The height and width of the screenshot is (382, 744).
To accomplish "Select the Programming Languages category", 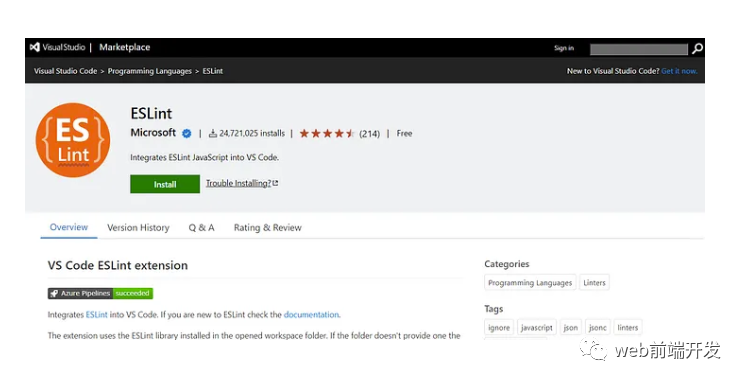I will (530, 283).
